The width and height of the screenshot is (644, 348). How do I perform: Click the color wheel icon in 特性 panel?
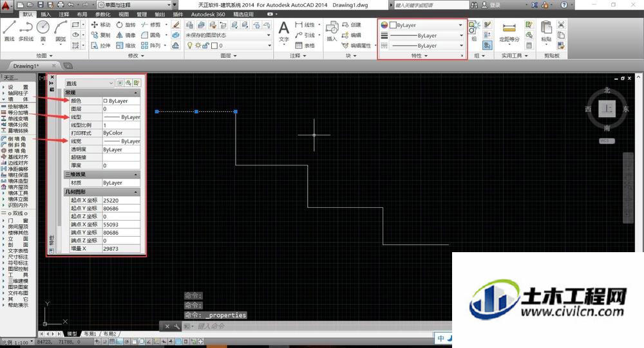click(x=384, y=25)
